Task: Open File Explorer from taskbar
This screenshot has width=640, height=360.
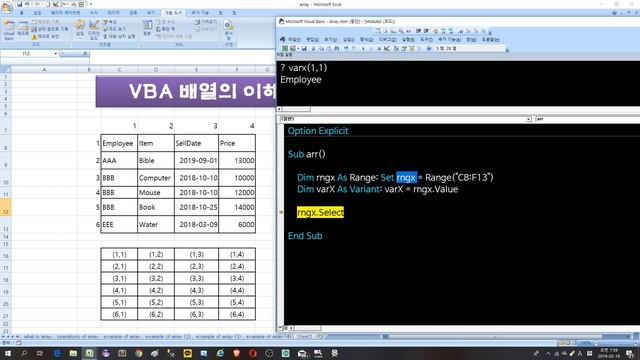Action: pos(73,353)
